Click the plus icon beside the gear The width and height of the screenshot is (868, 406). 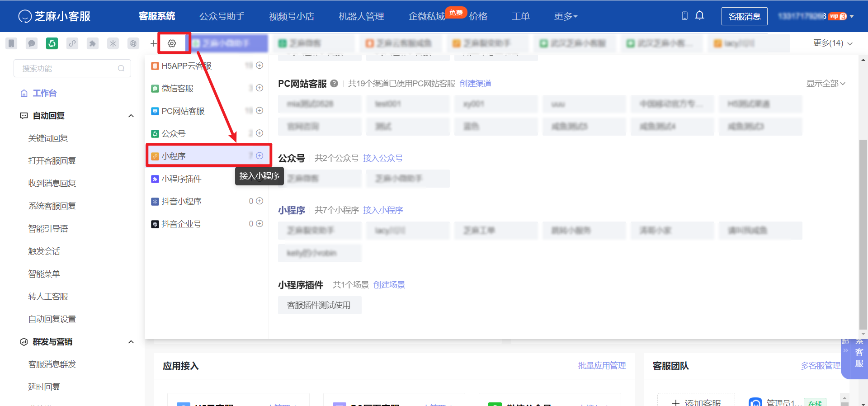click(x=154, y=43)
